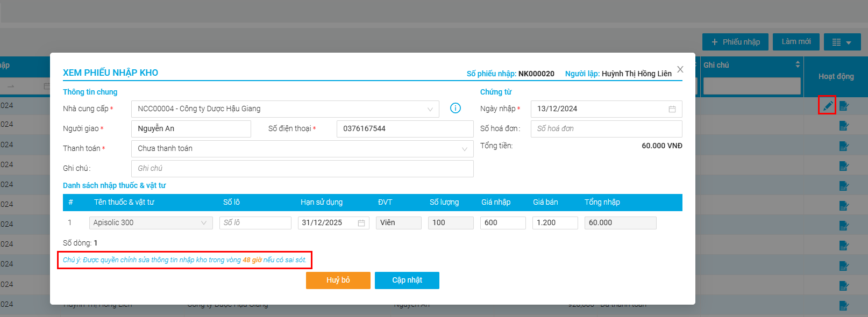This screenshot has height=317, width=868.
Task: Click the ĐVT field showing Viên
Action: click(399, 223)
